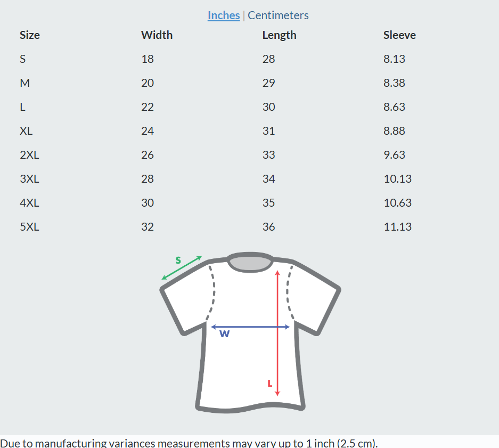The width and height of the screenshot is (499, 448).
Task: Select the Inches unit link
Action: click(223, 15)
